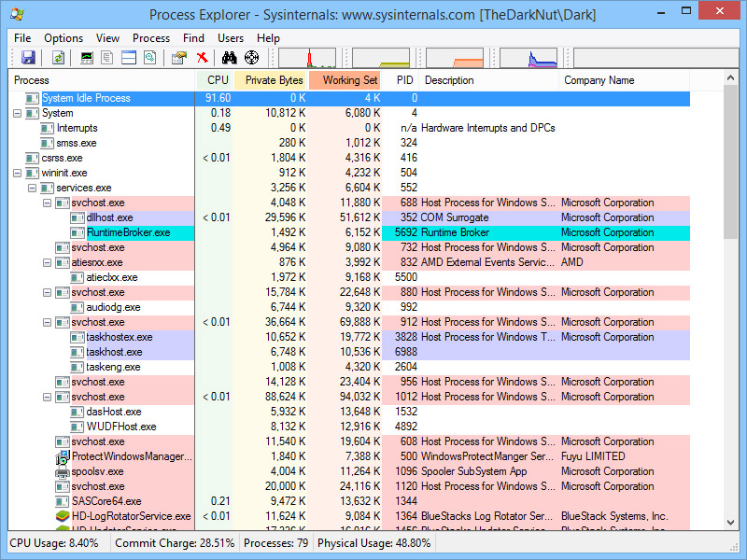This screenshot has width=747, height=560.
Task: Click the SASCore64.exe process icon
Action: pyautogui.click(x=63, y=501)
